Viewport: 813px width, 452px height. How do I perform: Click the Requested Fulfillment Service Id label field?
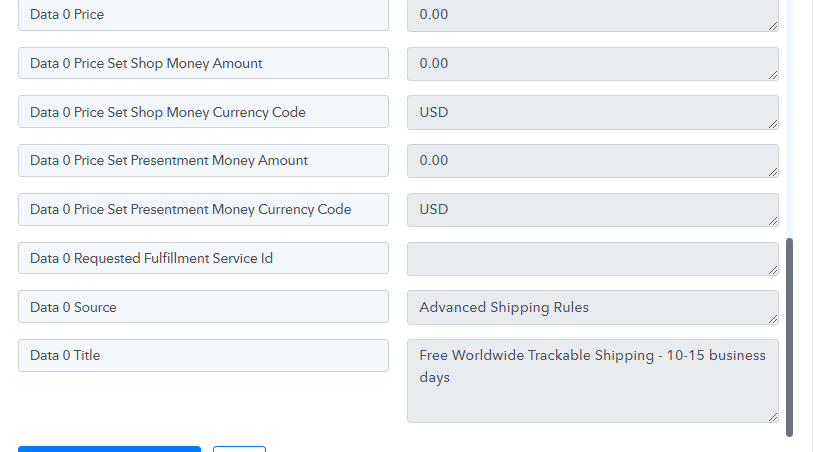coord(203,258)
